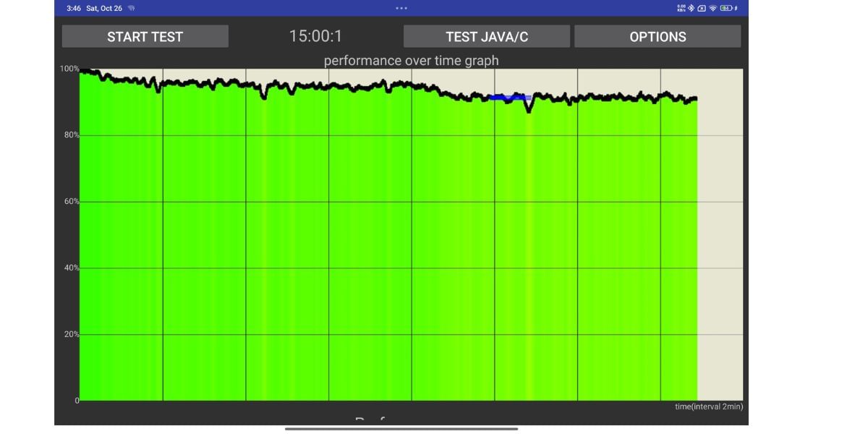Tap the Bluetooth status icon
Image resolution: width=868 pixels, height=434 pixels.
[691, 8]
